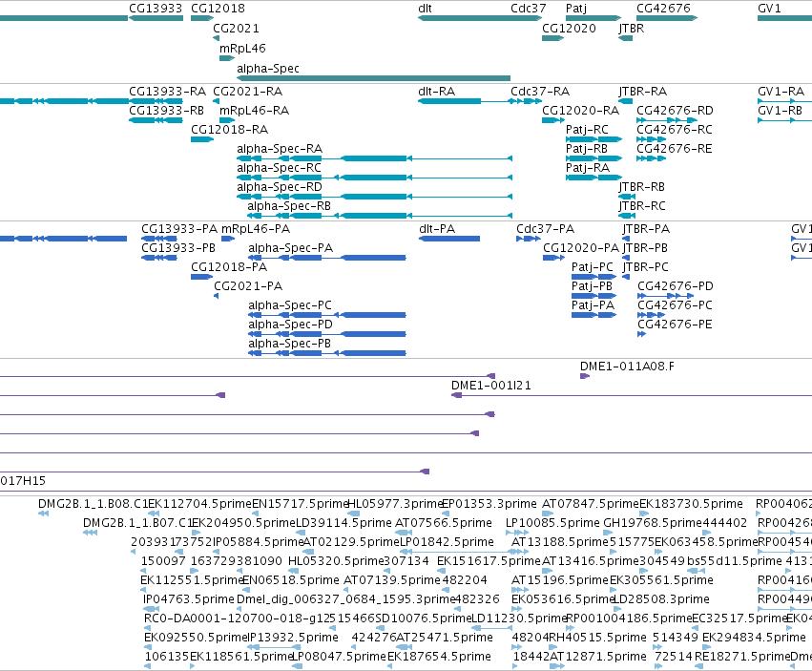Screen dimensions: 812x671
Task: Click the DMG2B.1_1.B08.C1 EST label
Action: point(94,504)
